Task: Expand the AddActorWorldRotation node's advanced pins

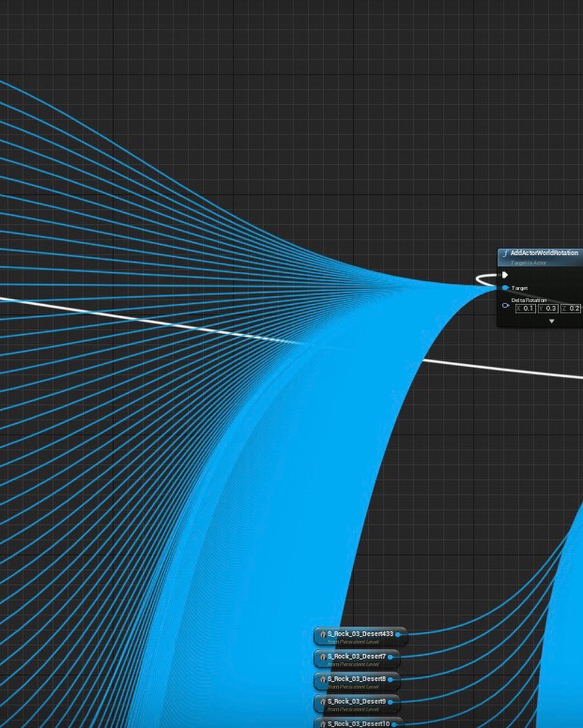Action: click(551, 322)
